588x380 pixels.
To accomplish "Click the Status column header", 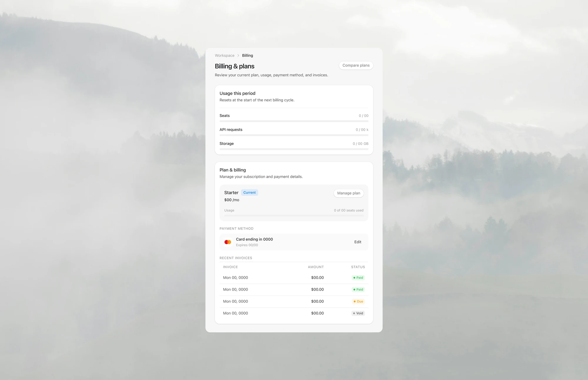I will pos(358,267).
